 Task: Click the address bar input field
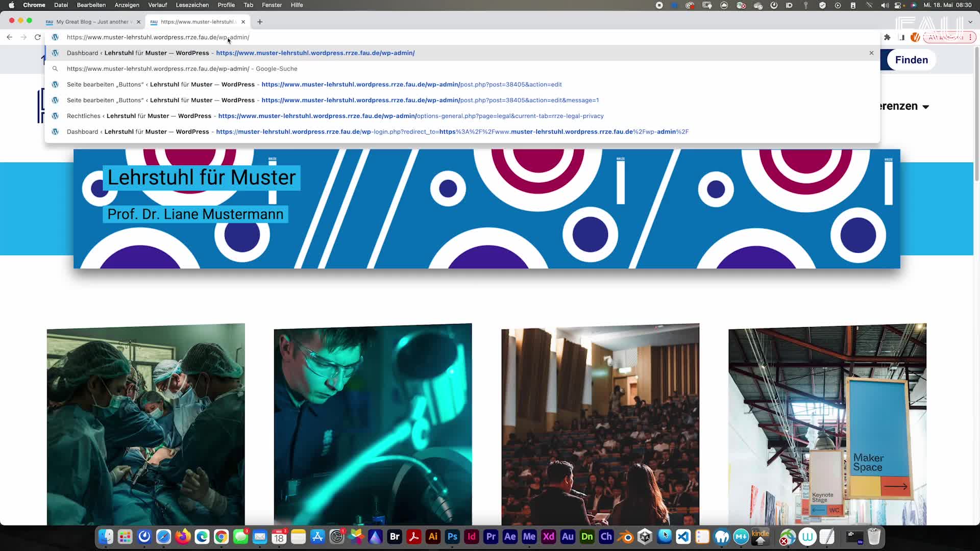[x=306, y=37]
